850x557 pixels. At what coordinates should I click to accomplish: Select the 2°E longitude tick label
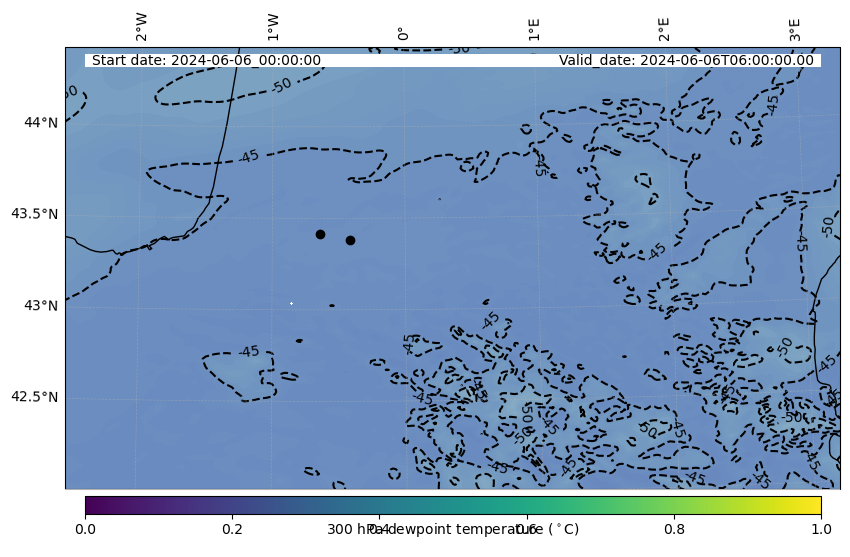664,29
